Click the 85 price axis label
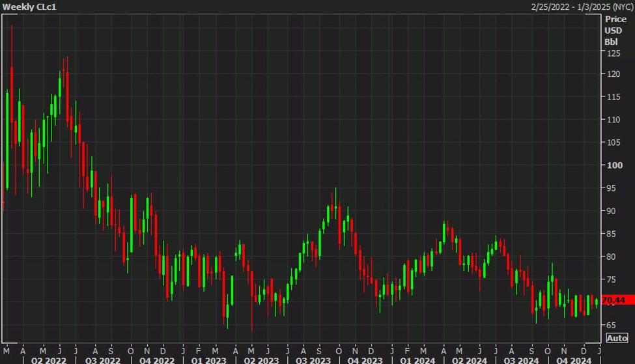 tap(612, 234)
